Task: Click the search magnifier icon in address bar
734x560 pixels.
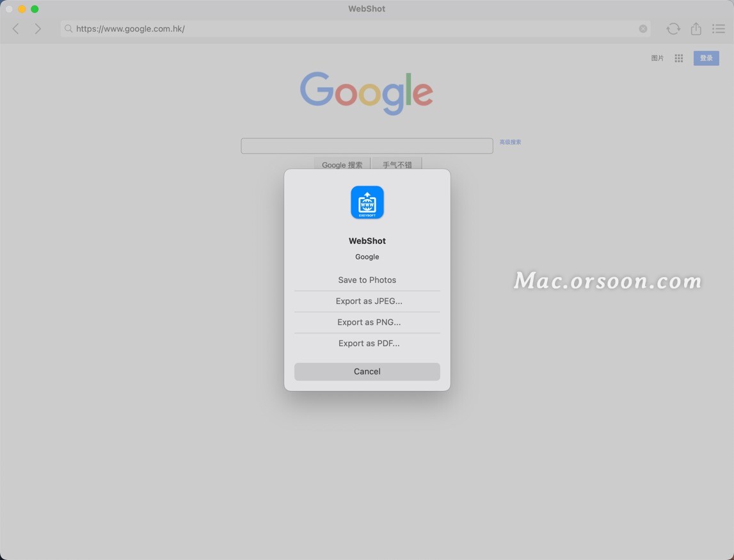Action: (x=68, y=29)
